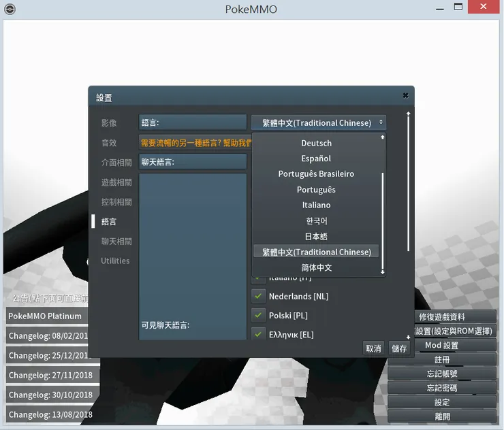The height and width of the screenshot is (430, 504).
Task: Toggle the Polski [PL] checkbox
Action: pos(258,315)
